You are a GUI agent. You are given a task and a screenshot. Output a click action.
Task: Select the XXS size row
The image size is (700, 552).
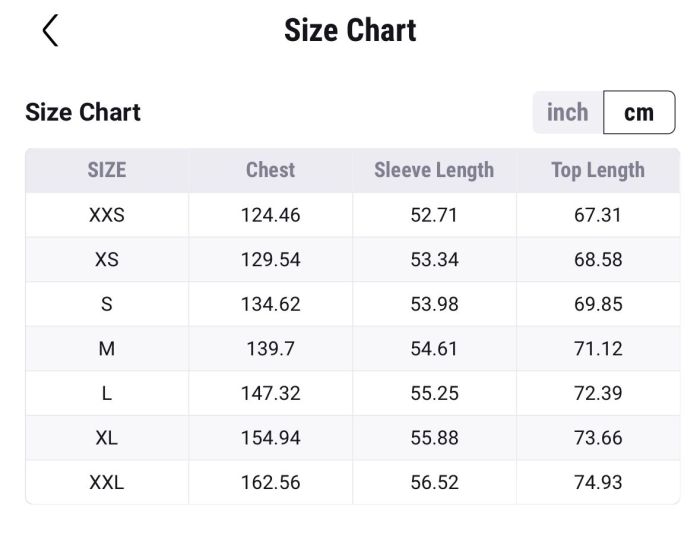(107, 215)
